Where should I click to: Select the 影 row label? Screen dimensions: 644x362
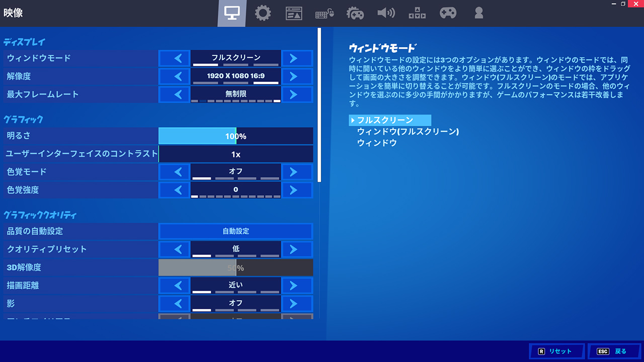point(11,304)
